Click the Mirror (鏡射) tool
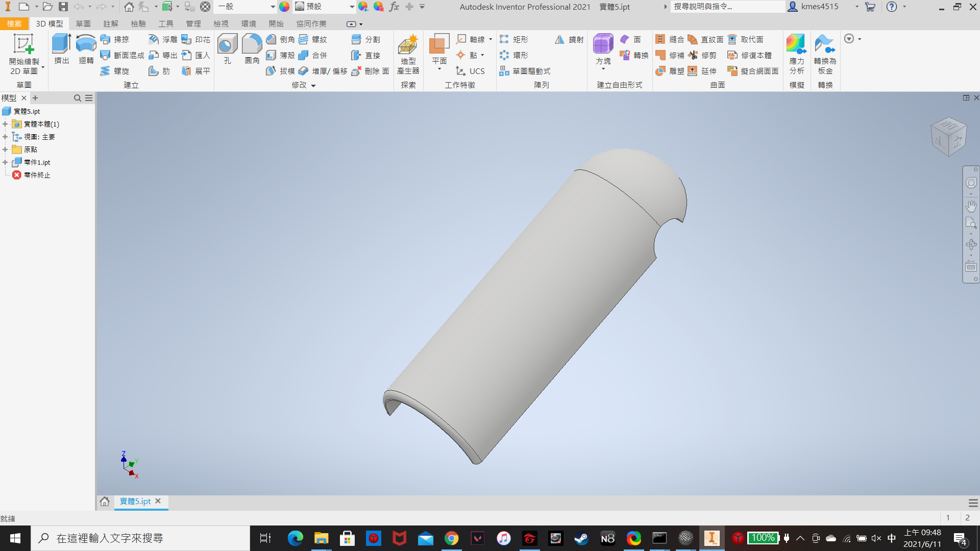 pos(569,39)
